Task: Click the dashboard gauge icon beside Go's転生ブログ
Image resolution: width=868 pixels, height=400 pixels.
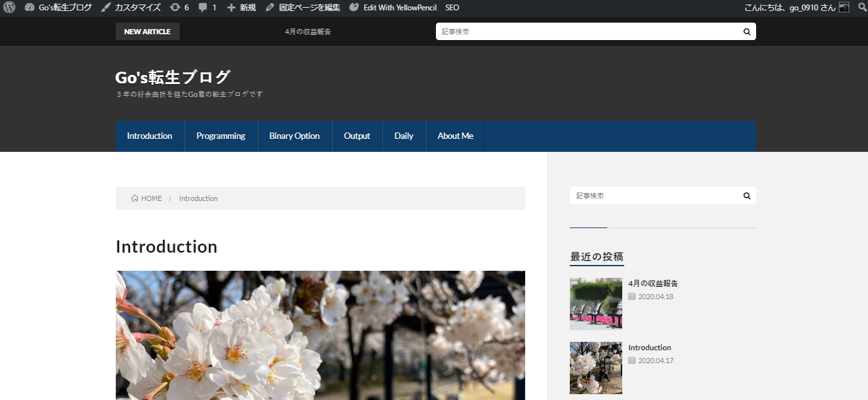Action: pos(29,8)
